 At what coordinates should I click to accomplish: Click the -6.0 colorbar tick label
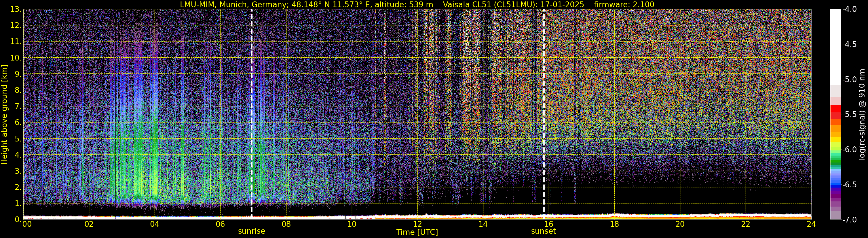[849, 150]
